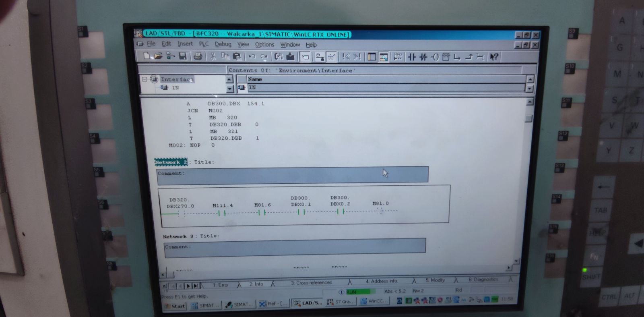Screen dimensions: 644x317
Task: Click the Open online/offline partner icon
Action: click(x=170, y=56)
